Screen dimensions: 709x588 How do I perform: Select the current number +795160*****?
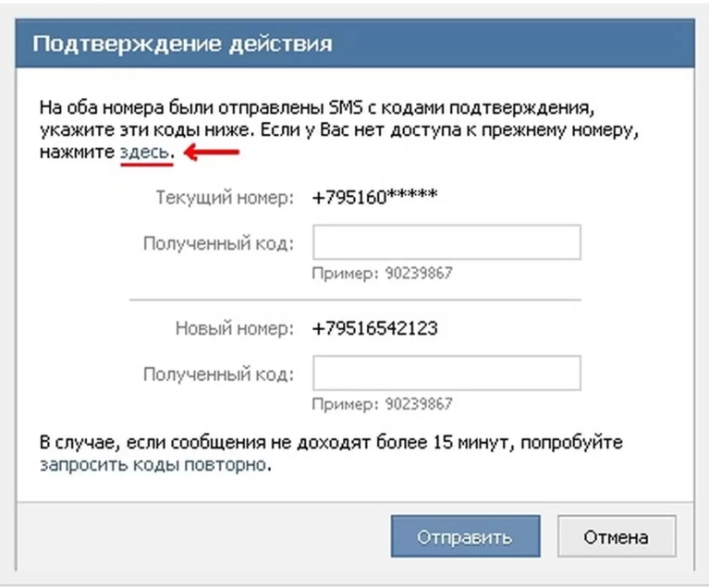point(374,197)
